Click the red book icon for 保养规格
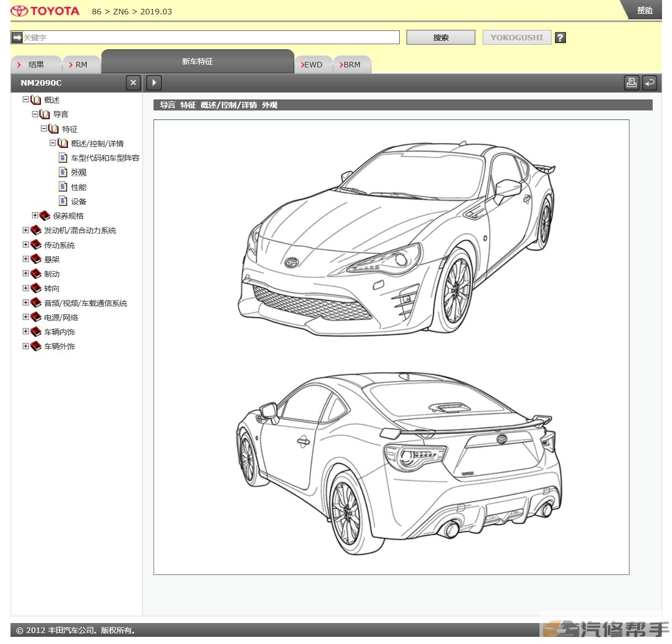The image size is (672, 644). (x=45, y=215)
